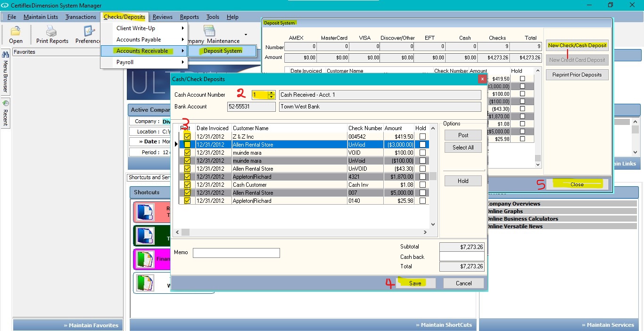Uncheck Post box for Cash Customer row
644x331 pixels.
click(187, 185)
